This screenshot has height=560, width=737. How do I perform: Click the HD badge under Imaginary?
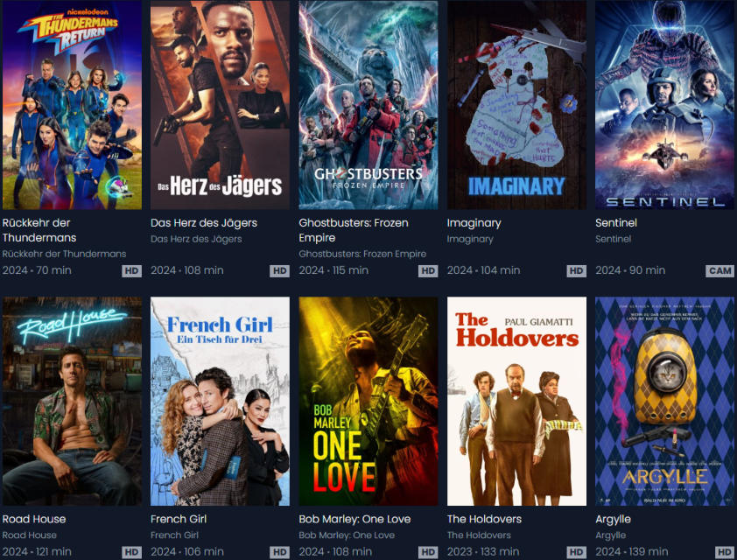click(x=576, y=271)
